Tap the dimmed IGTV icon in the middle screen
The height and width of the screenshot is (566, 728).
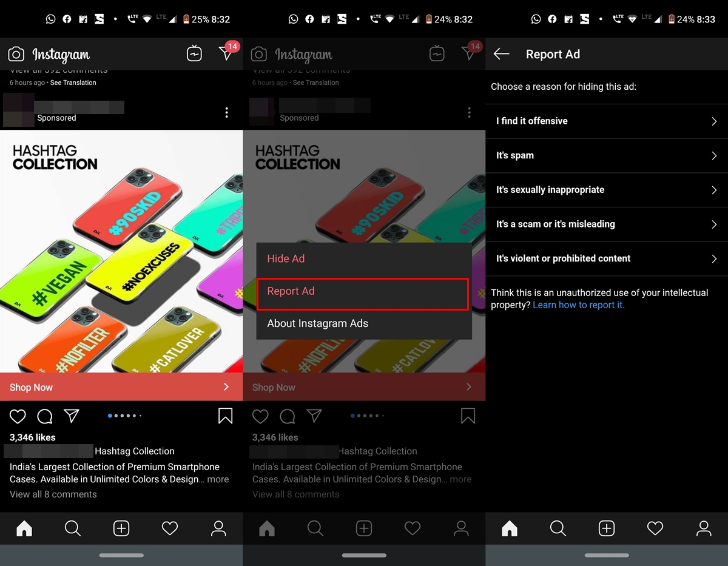[437, 54]
